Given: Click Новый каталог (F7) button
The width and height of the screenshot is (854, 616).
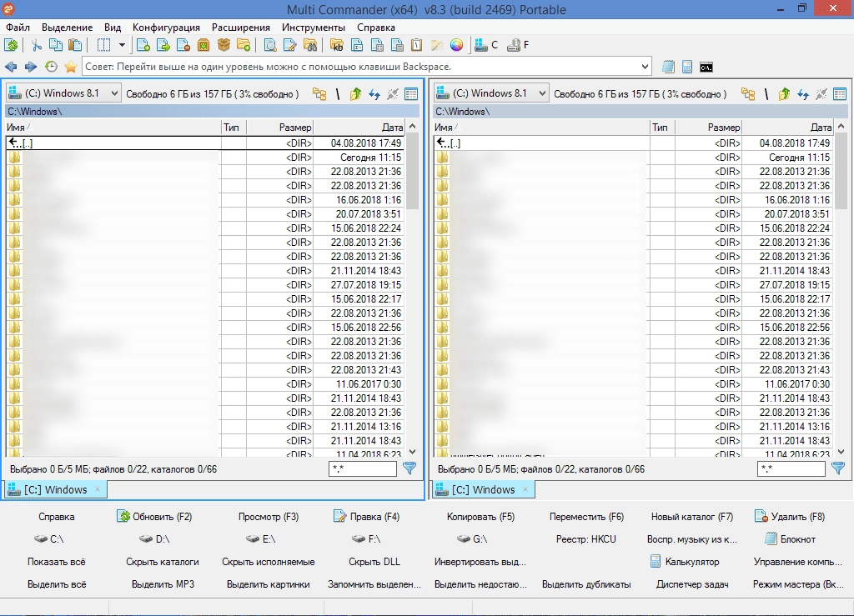Looking at the screenshot, I should pos(692,517).
